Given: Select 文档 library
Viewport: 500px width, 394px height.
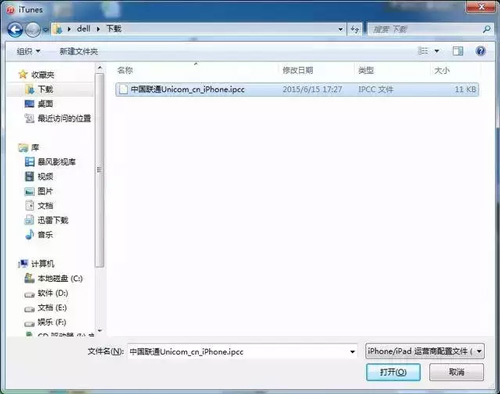Looking at the screenshot, I should click(x=45, y=206).
